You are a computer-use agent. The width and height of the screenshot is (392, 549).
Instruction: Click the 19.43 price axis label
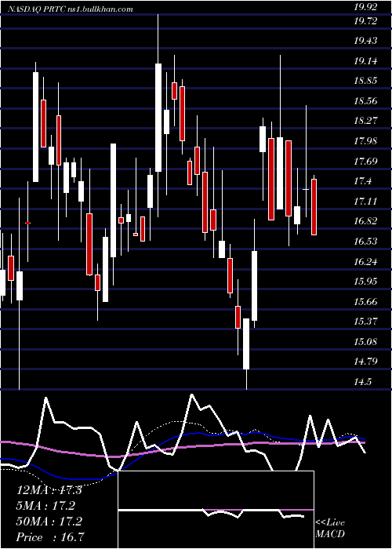(x=366, y=42)
